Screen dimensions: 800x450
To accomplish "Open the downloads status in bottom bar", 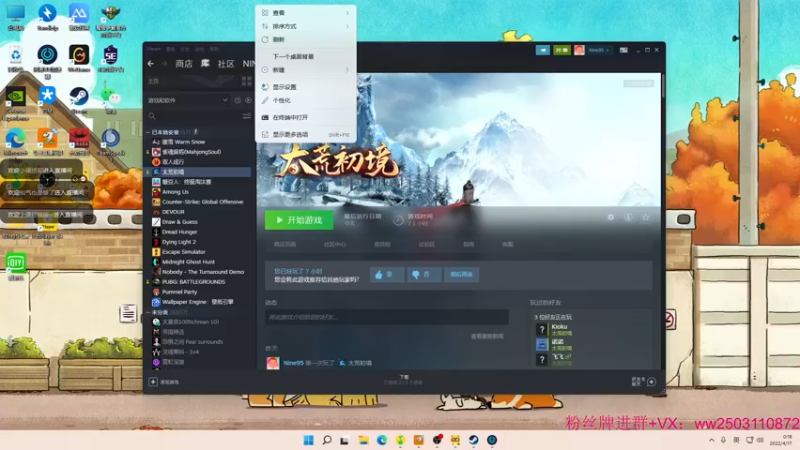I will [404, 380].
